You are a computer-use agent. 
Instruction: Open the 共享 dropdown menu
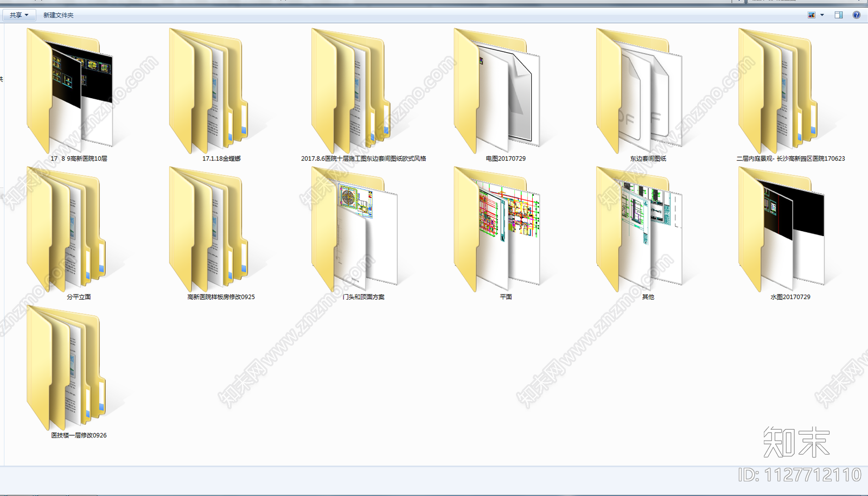(x=19, y=15)
